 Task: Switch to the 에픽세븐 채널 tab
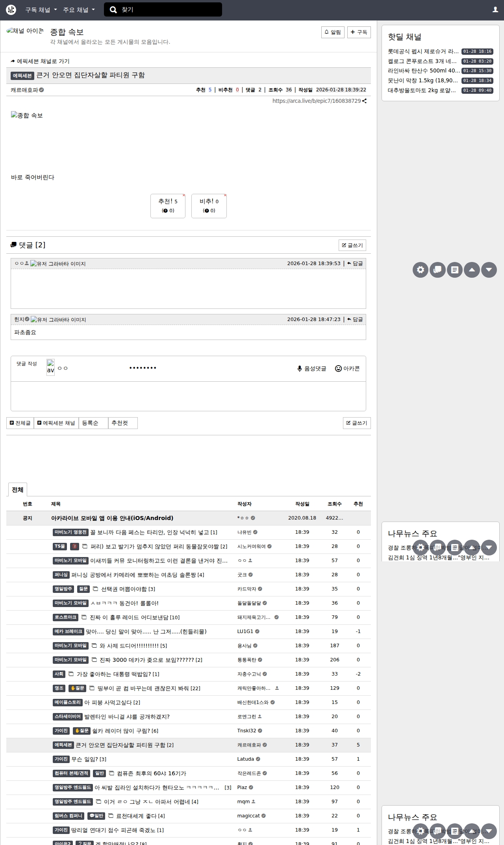coord(56,423)
